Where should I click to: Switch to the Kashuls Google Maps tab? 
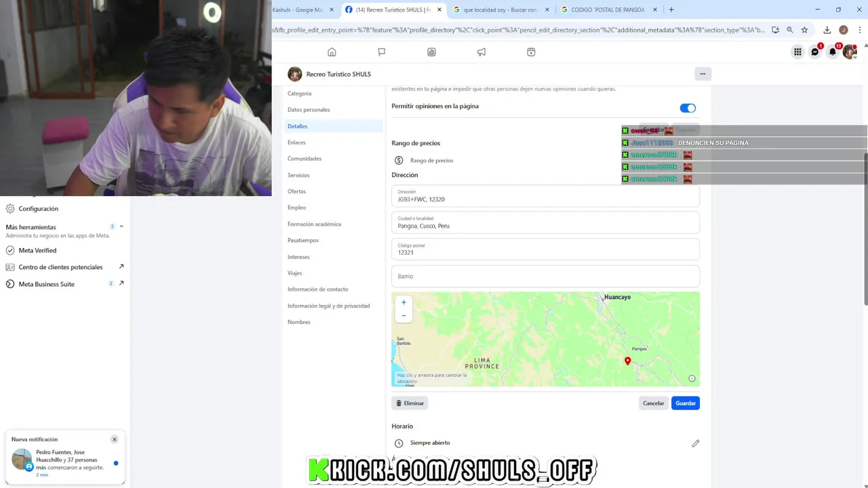point(297,9)
